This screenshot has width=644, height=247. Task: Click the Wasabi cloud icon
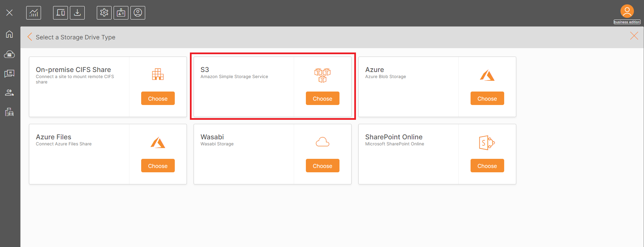pyautogui.click(x=322, y=142)
